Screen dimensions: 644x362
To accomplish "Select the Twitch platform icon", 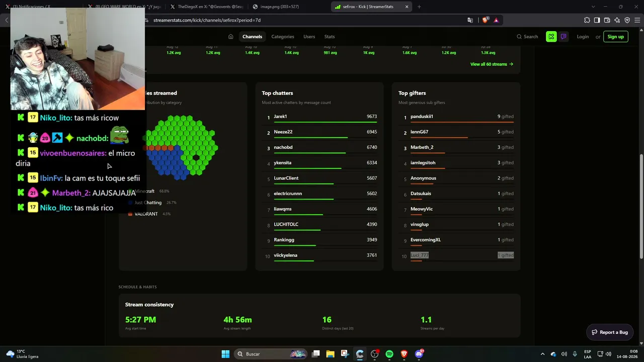I will (x=563, y=37).
